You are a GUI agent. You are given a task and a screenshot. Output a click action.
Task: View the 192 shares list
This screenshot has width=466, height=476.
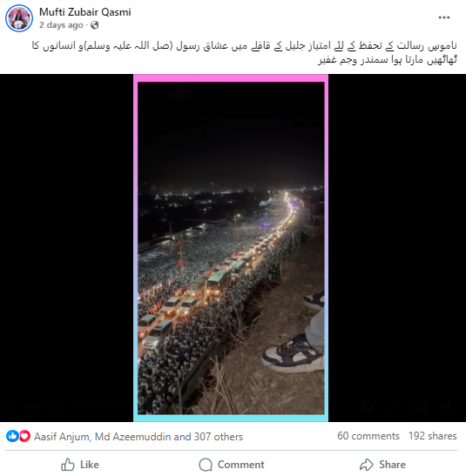click(x=433, y=436)
